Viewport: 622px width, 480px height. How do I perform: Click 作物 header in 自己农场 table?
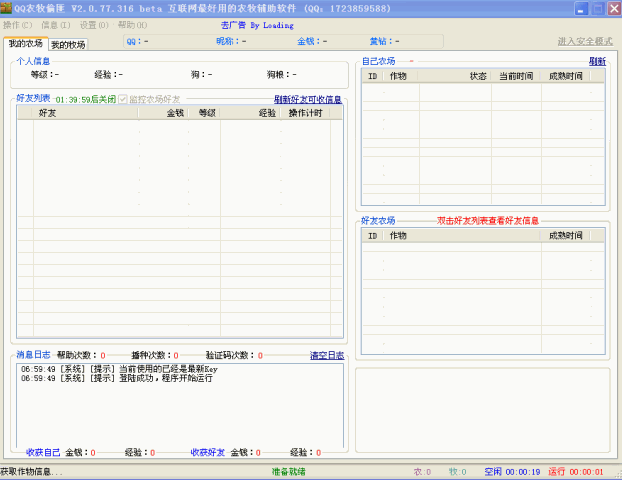point(400,76)
